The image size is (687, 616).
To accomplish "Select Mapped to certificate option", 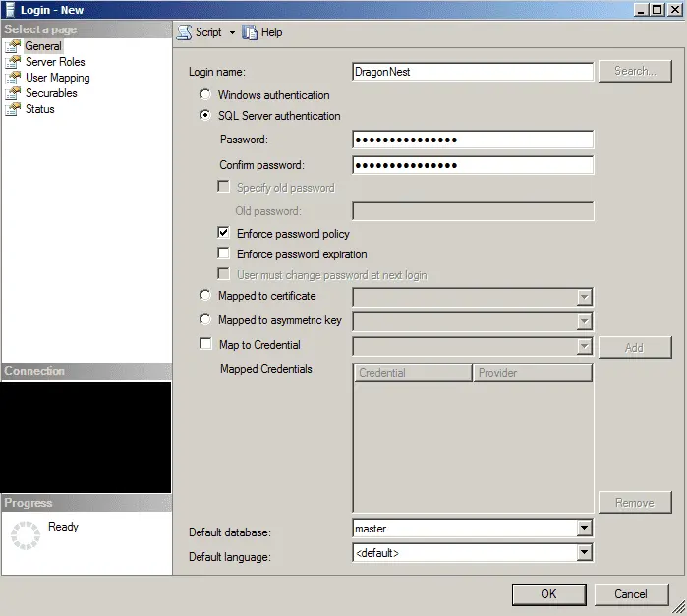I will [205, 295].
